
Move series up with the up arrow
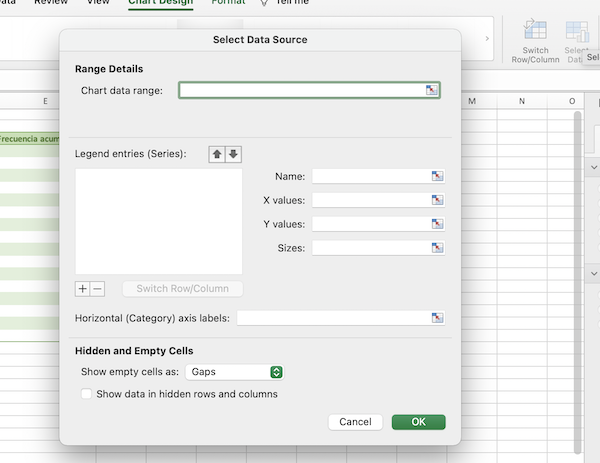tap(216, 154)
